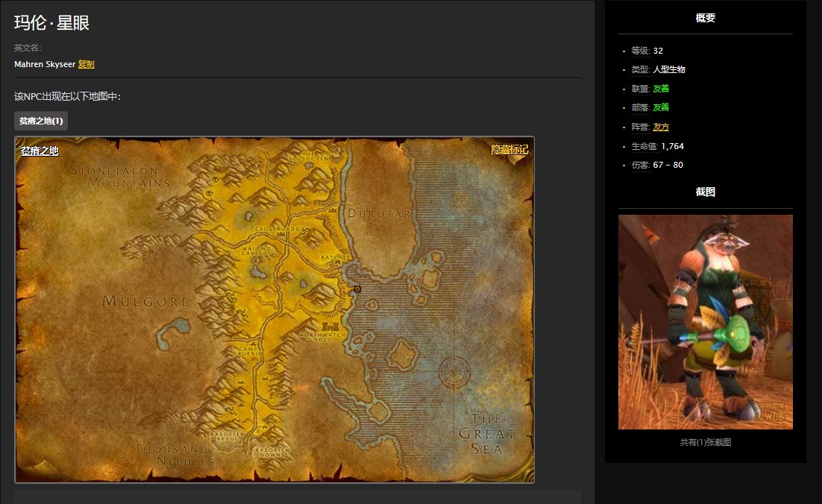
Task: Open the 友方 faction link
Action: click(661, 127)
